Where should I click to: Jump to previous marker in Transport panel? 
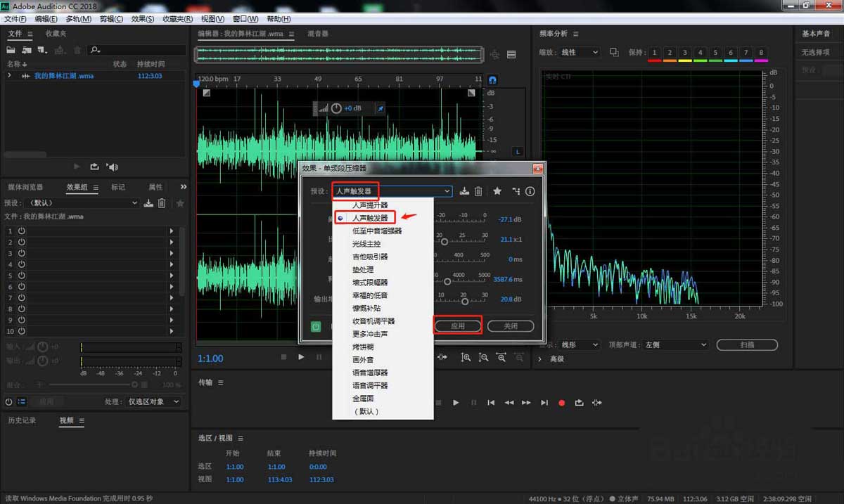coord(491,403)
